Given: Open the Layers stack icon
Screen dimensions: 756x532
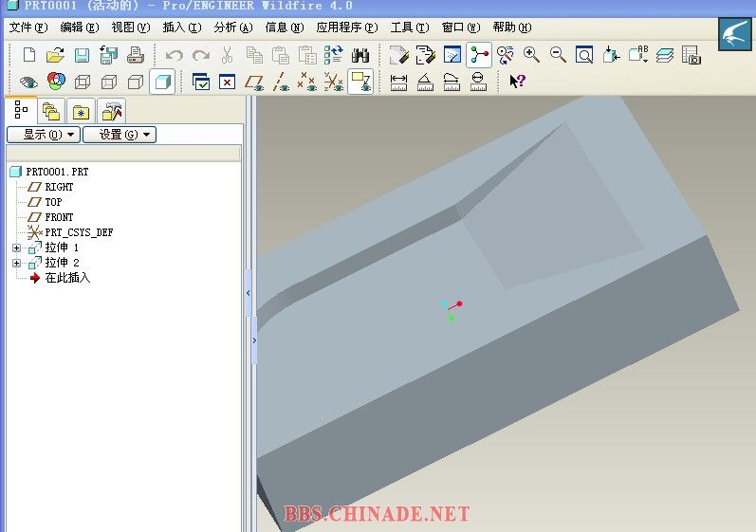Looking at the screenshot, I should click(x=664, y=55).
